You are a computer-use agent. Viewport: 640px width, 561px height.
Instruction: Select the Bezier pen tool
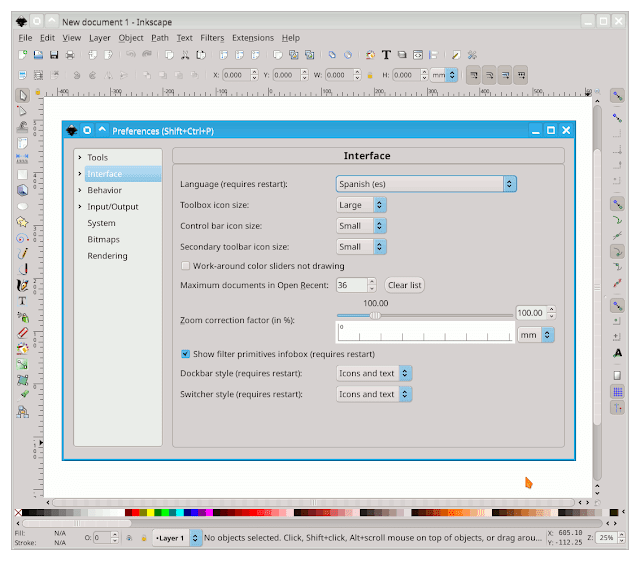(x=22, y=269)
